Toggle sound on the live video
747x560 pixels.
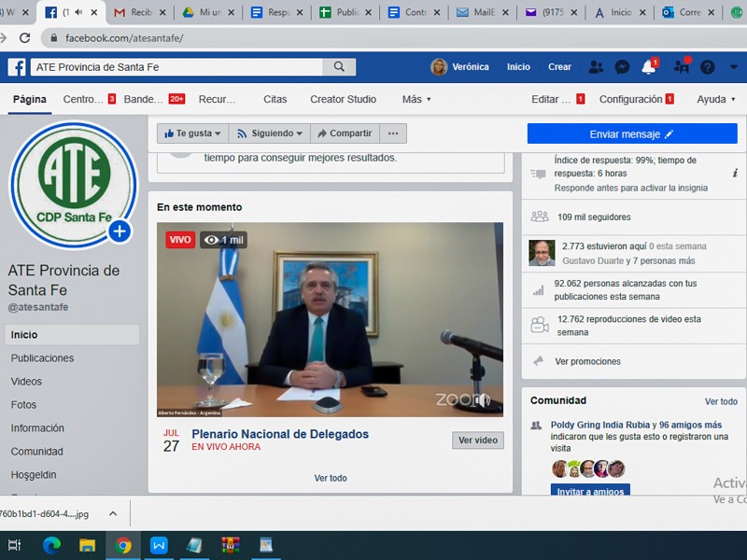tap(484, 400)
